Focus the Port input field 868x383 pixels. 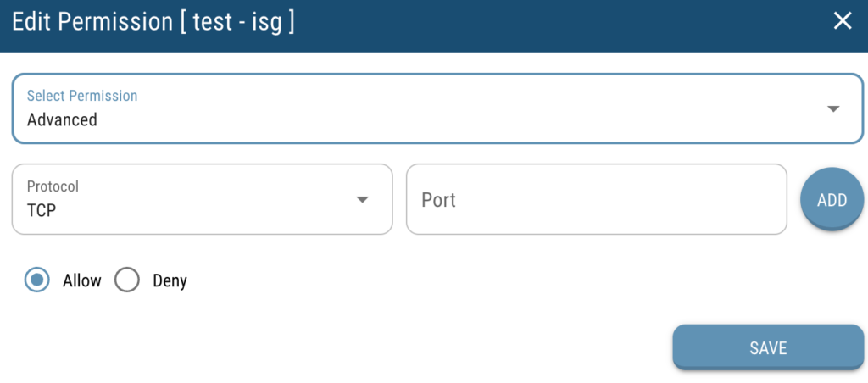click(x=597, y=199)
